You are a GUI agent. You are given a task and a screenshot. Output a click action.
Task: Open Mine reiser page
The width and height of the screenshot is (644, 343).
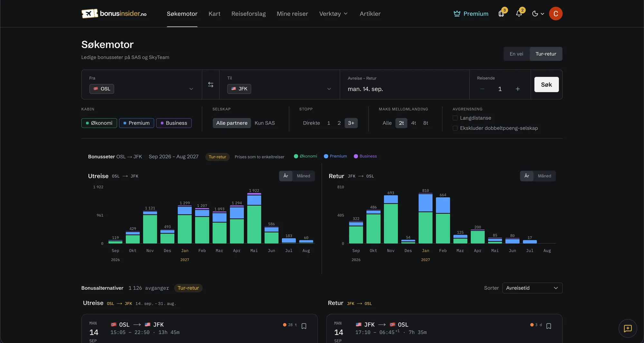coord(292,14)
